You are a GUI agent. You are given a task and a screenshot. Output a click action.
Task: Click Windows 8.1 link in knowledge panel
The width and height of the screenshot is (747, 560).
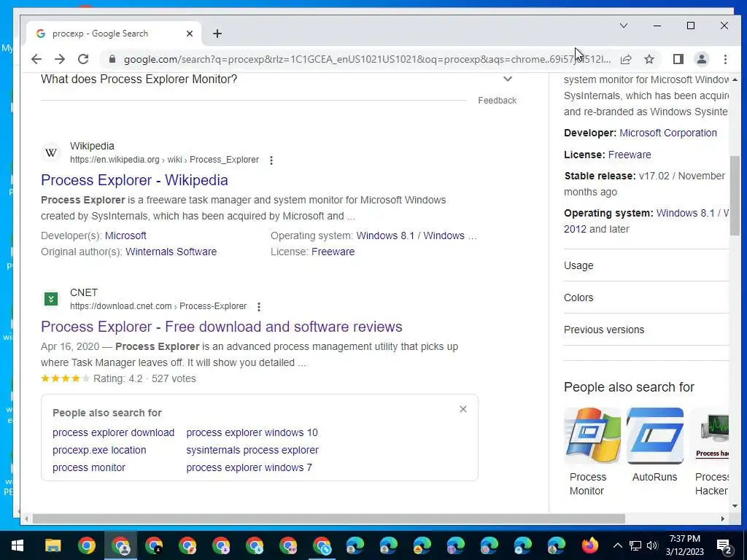coord(686,213)
